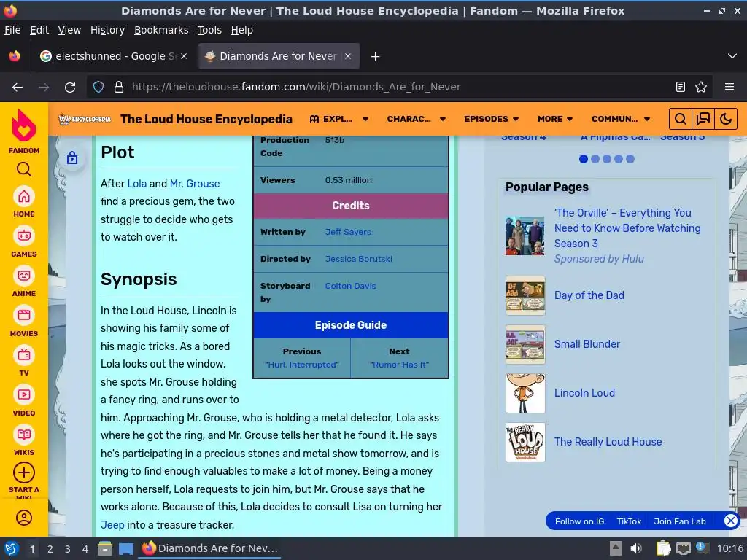The height and width of the screenshot is (560, 747).
Task: Open the Bookmarks menu
Action: 161,30
